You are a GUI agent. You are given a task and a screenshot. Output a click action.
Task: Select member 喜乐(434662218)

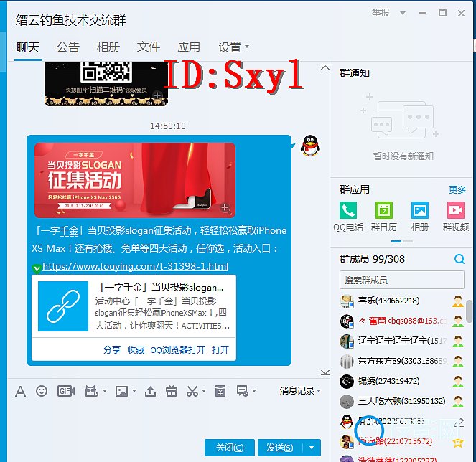tap(401, 301)
